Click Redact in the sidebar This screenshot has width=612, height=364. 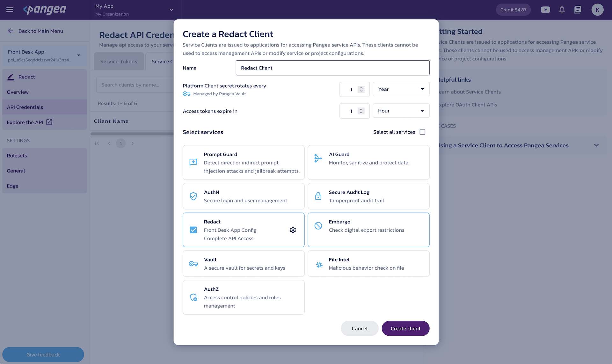click(x=44, y=77)
